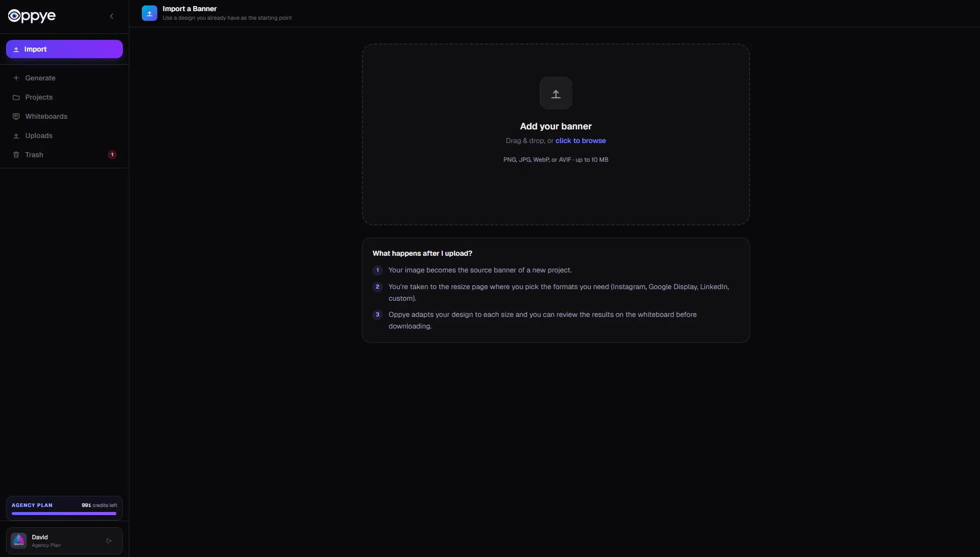This screenshot has height=557, width=980.
Task: Click the 'What happens after I upload?' heading
Action: click(422, 253)
